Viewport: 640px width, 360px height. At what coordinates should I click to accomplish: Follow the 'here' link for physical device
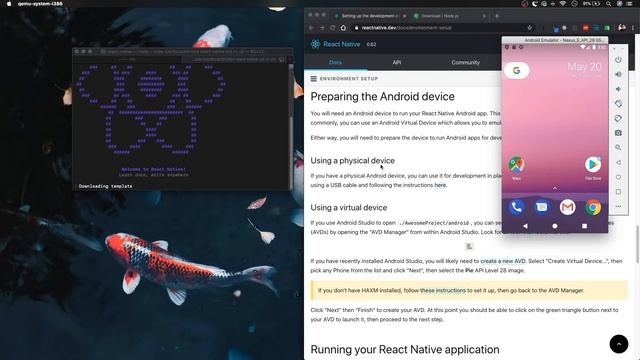(x=440, y=185)
